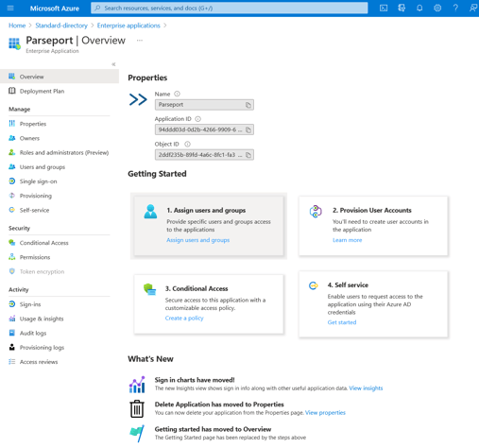Open the hamburger portal menu
This screenshot has height=448, width=479.
[x=10, y=8]
